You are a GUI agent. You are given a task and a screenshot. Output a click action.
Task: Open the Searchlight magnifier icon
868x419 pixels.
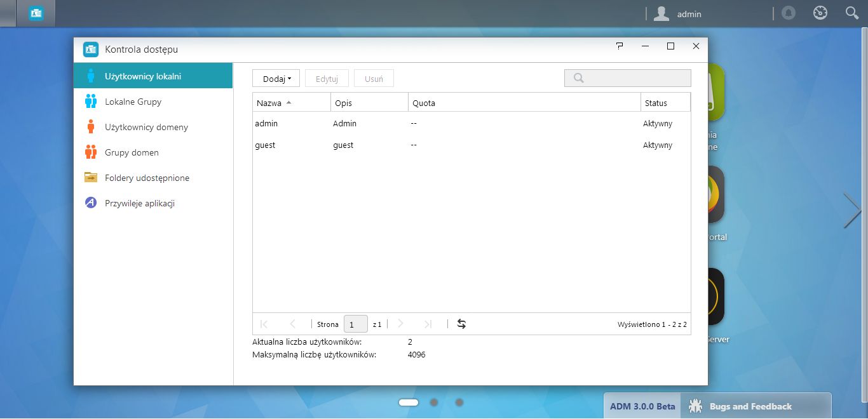click(852, 13)
